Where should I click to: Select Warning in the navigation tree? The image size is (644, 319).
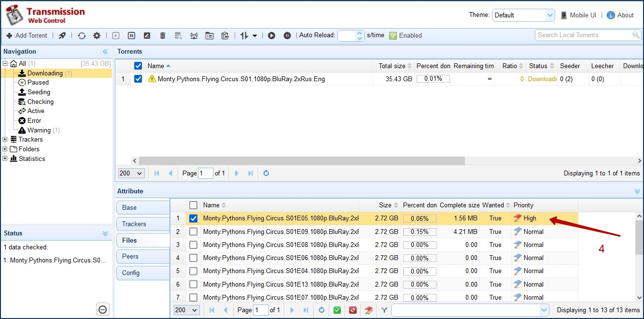pos(39,130)
